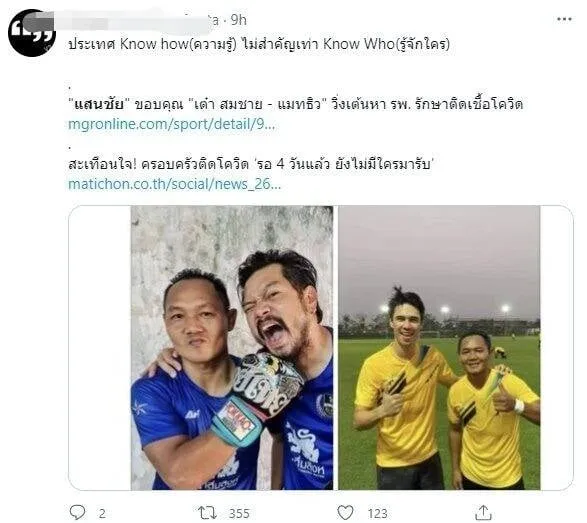
Task: Click the retweet count 355
Action: point(239,513)
